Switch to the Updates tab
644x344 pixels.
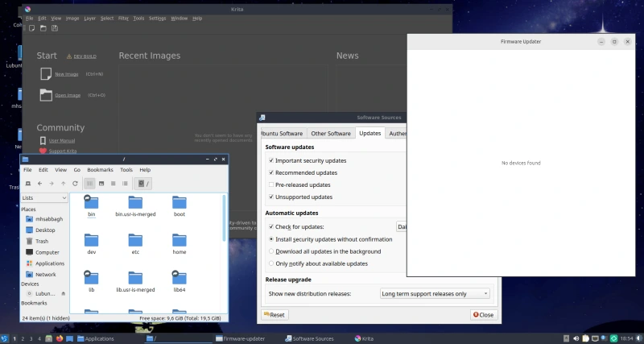tap(370, 133)
